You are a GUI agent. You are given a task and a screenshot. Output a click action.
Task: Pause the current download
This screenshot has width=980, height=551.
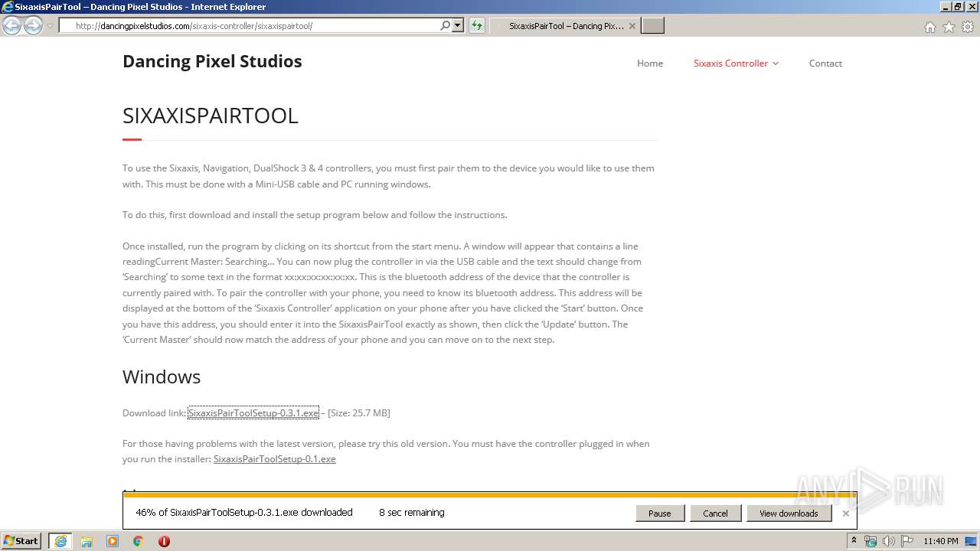[659, 514]
